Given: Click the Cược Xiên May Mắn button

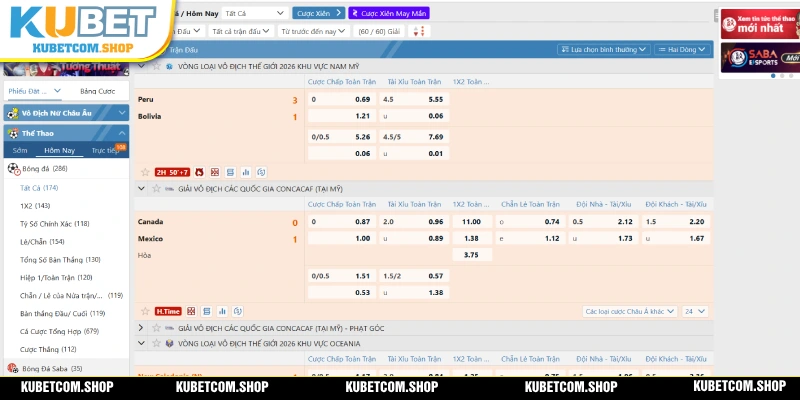Looking at the screenshot, I should (389, 13).
